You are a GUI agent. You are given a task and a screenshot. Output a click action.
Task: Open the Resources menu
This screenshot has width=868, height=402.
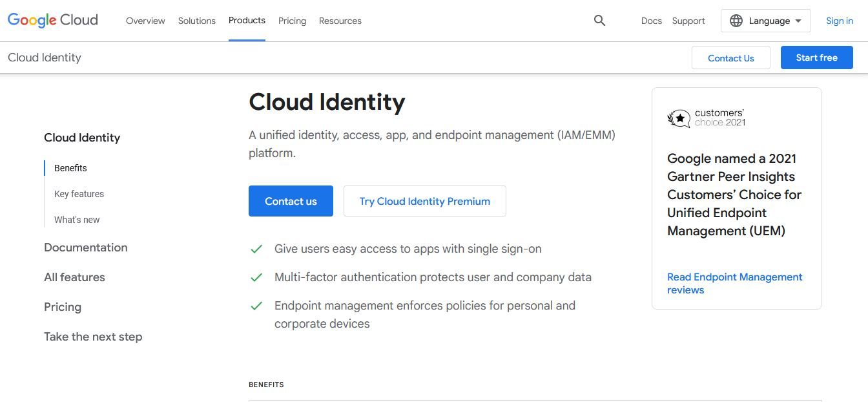point(340,21)
